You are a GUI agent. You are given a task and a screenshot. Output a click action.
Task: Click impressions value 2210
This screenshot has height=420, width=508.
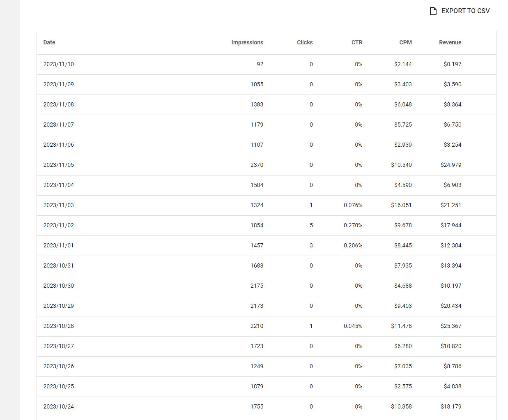257,326
